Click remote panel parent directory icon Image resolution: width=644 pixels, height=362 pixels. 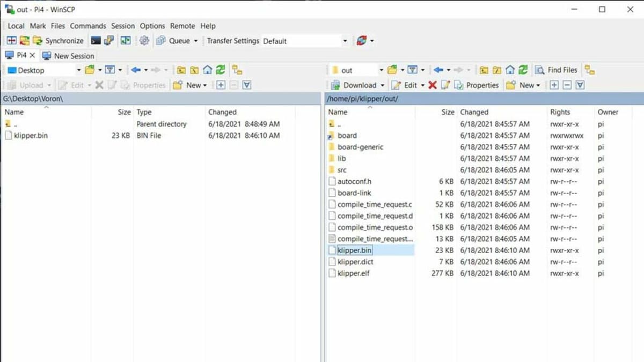tap(484, 70)
